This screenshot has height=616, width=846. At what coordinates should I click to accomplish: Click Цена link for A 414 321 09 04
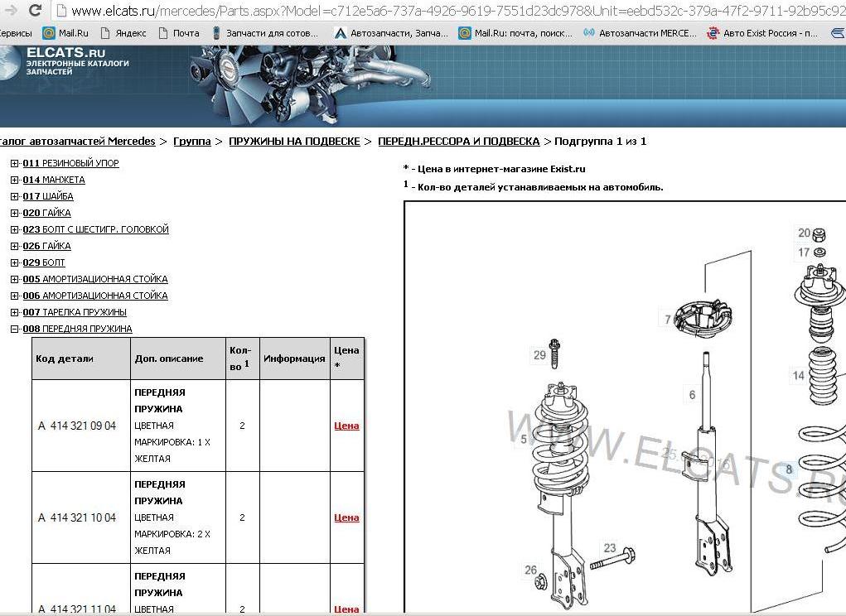pos(346,426)
